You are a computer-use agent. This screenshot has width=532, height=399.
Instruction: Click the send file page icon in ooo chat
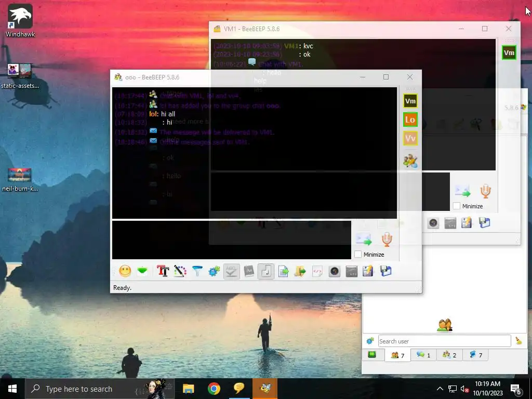283,271
